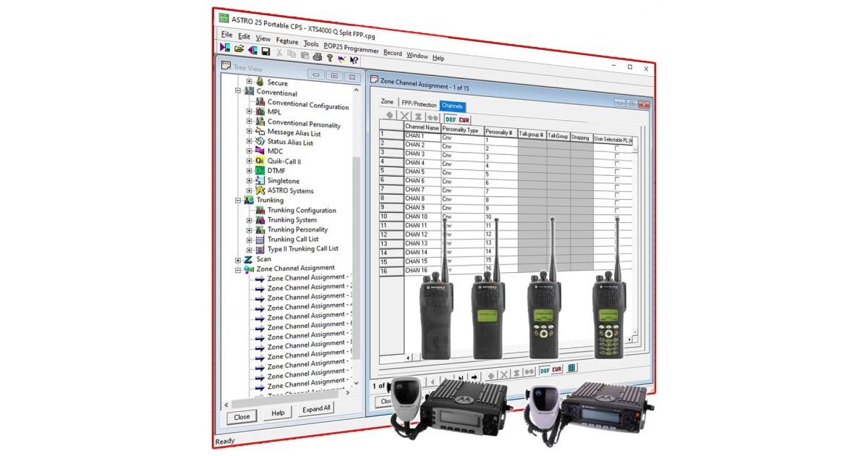Open the Feature menu
Screen dimensions: 868x456
point(286,41)
